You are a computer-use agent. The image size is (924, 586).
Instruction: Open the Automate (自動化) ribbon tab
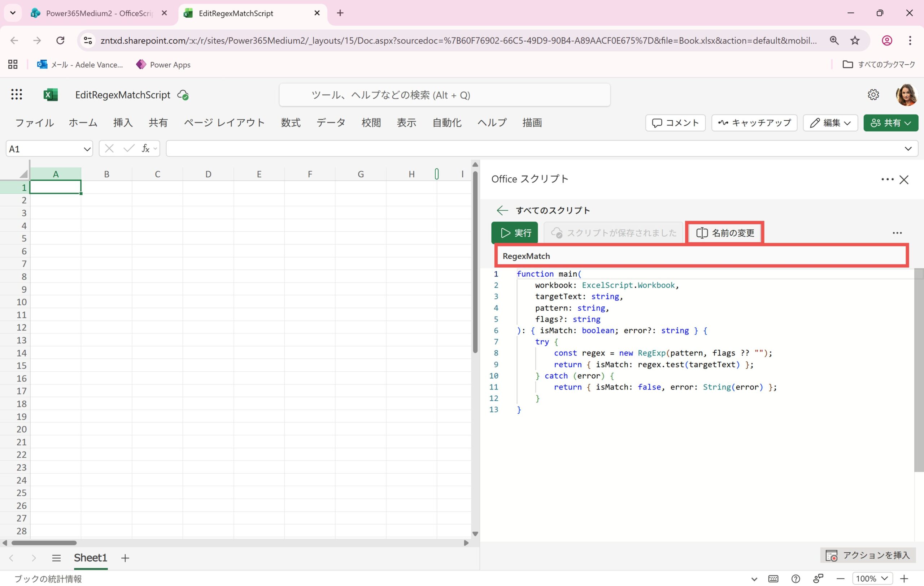(x=446, y=123)
